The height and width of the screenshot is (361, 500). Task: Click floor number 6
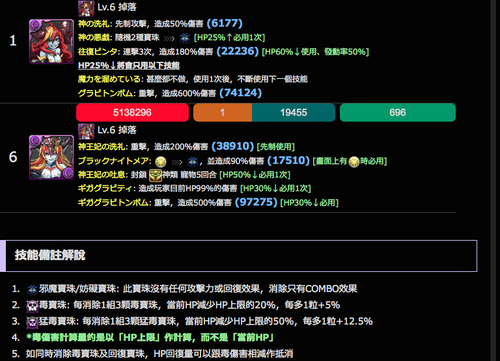pyautogui.click(x=13, y=157)
